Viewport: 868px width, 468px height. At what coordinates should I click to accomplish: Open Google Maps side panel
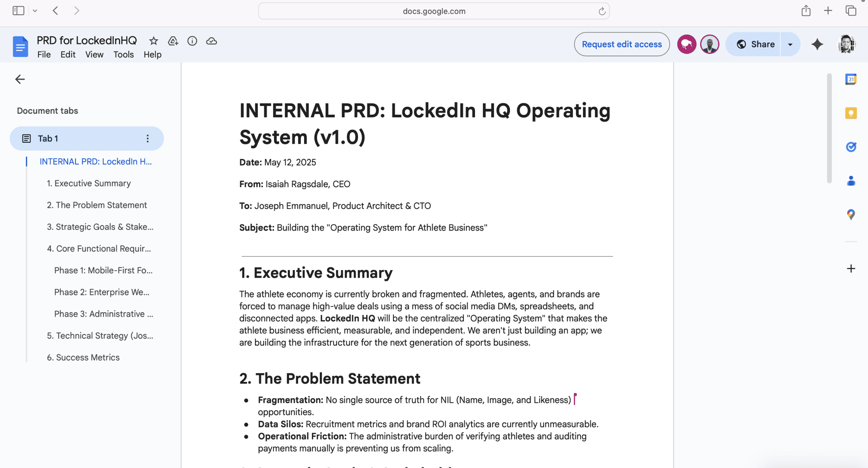[851, 214]
